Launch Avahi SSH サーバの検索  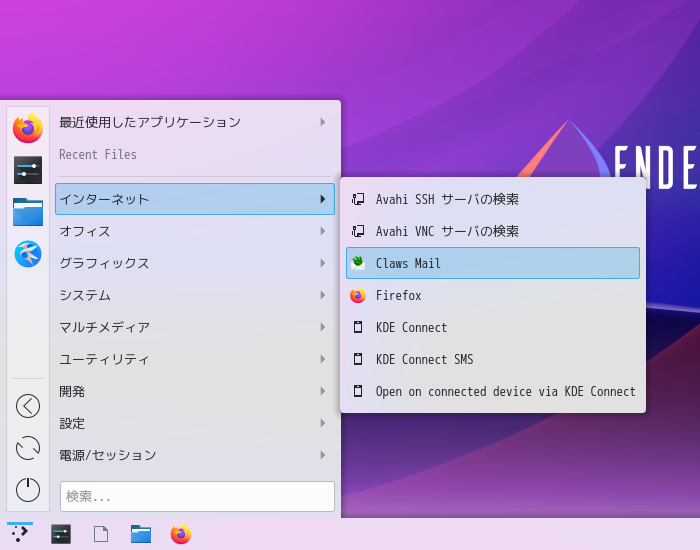(493, 199)
